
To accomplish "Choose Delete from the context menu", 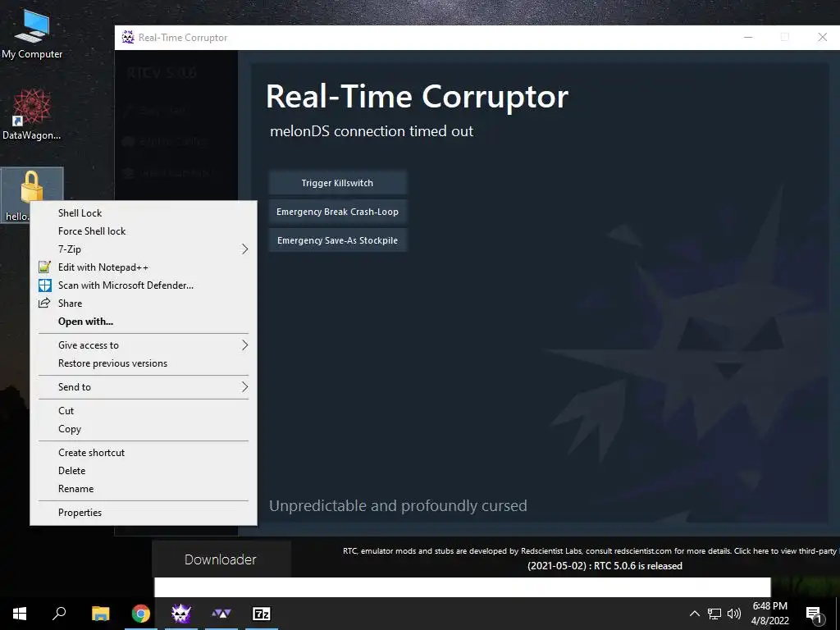I will [144, 471].
